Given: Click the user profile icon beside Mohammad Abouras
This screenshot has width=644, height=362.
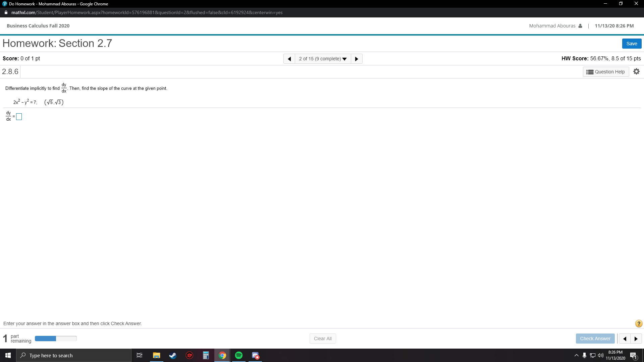Looking at the screenshot, I should pyautogui.click(x=580, y=25).
